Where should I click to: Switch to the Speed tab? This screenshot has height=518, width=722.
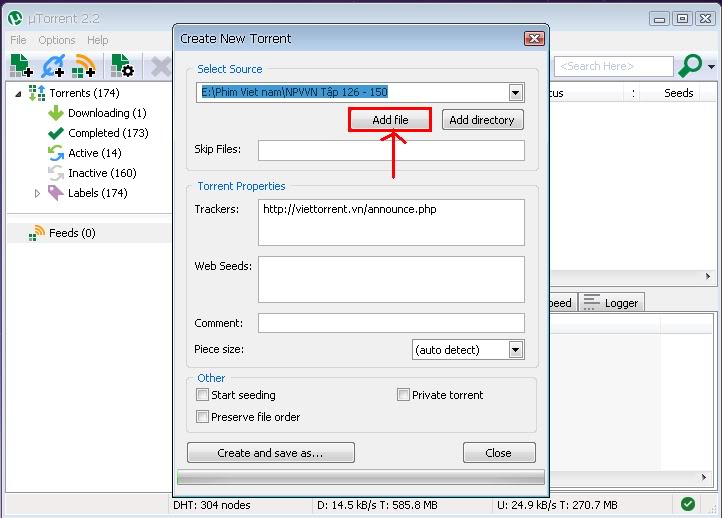click(x=562, y=303)
